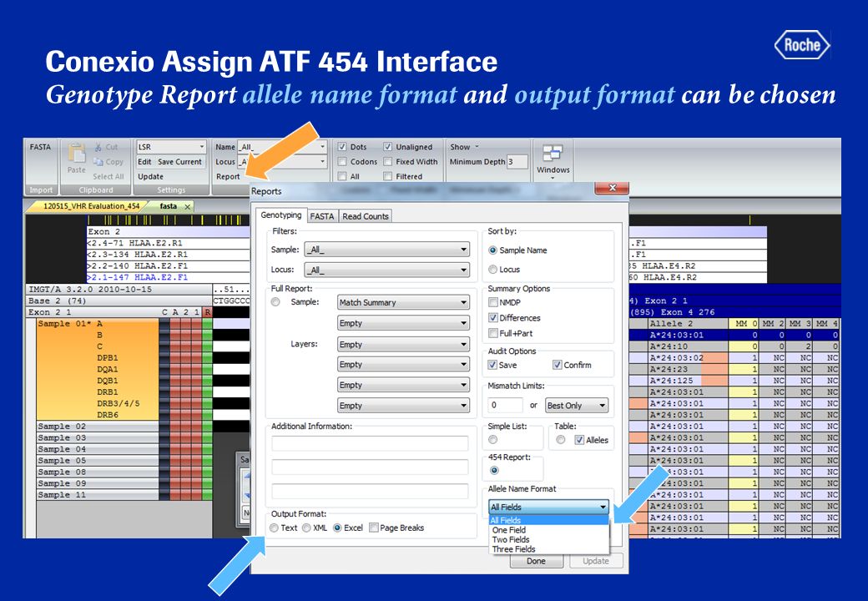Enable the All checkbox in ribbon
Viewport: 868px width, 601px height.
(342, 176)
